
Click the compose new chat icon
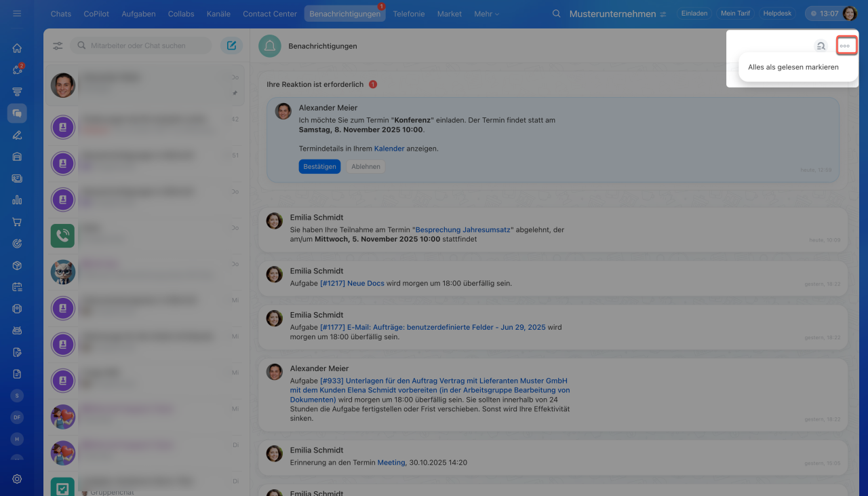[x=231, y=45]
